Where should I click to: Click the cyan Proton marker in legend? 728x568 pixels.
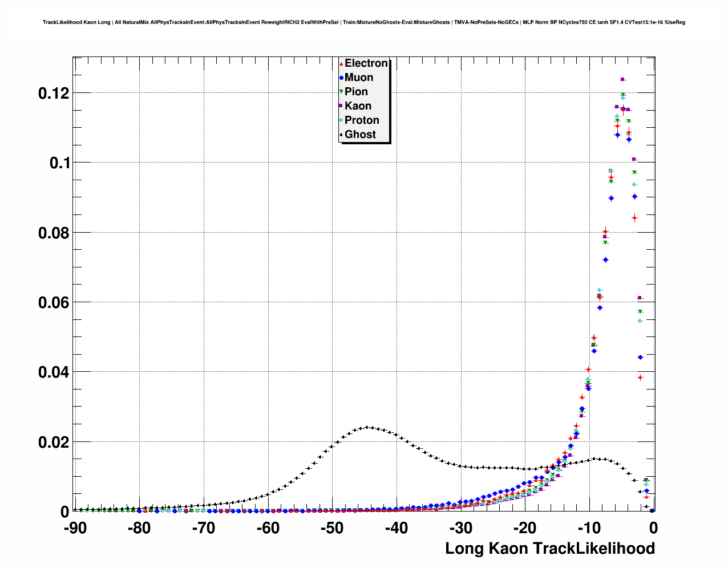[341, 120]
